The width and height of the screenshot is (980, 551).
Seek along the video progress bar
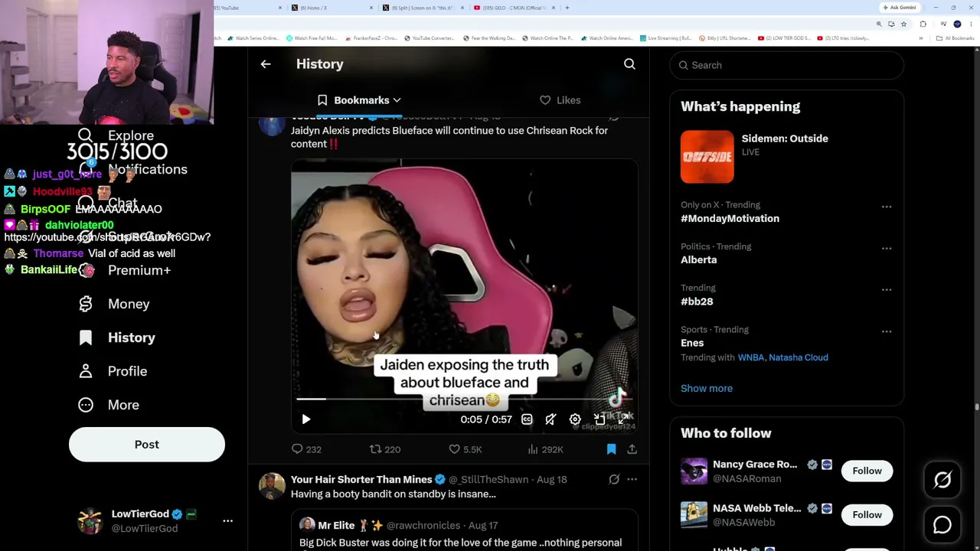[x=464, y=399]
